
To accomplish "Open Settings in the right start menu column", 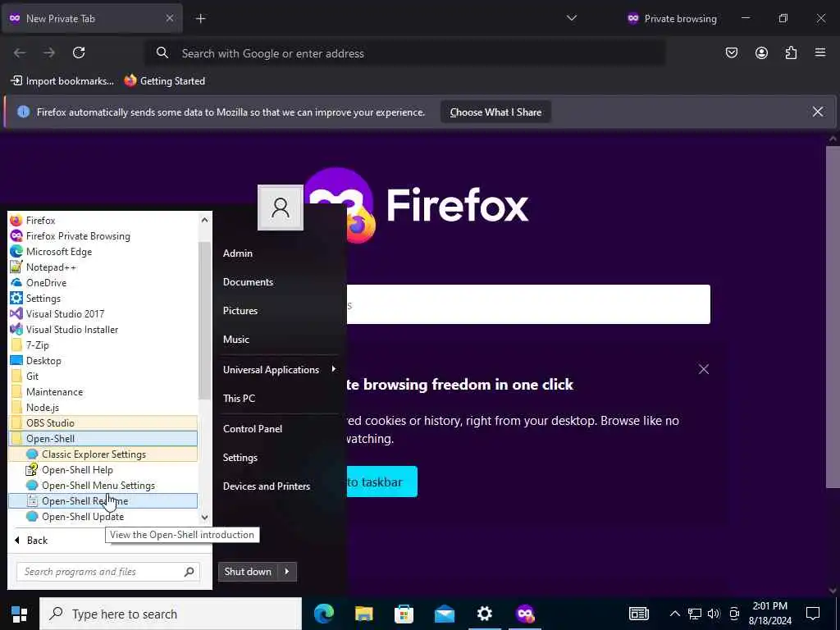I will pos(240,458).
